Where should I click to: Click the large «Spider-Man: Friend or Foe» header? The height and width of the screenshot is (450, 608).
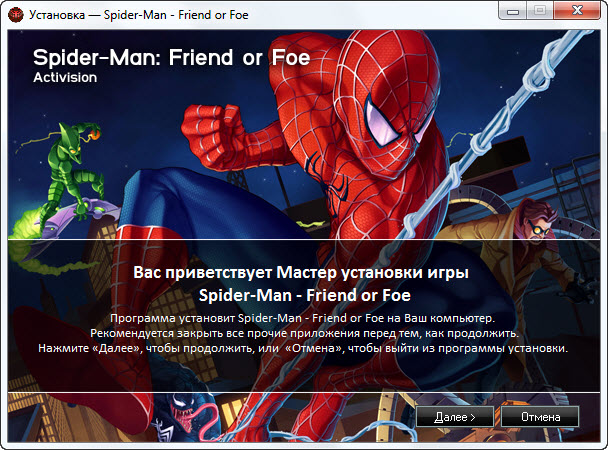(x=172, y=56)
